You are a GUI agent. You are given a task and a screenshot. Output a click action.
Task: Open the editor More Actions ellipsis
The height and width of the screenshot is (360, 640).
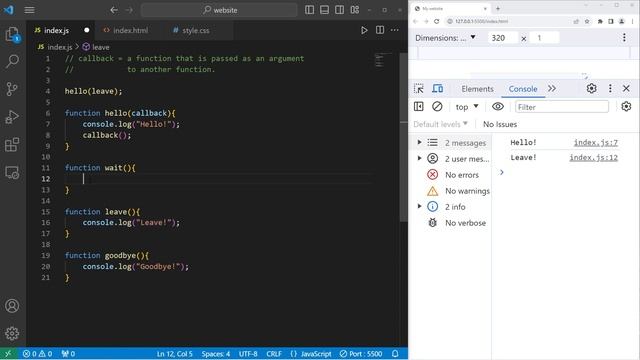tap(395, 30)
